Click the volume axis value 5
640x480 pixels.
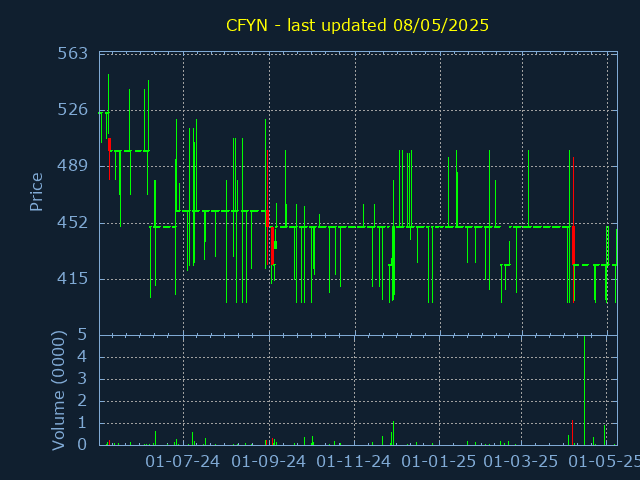82,335
